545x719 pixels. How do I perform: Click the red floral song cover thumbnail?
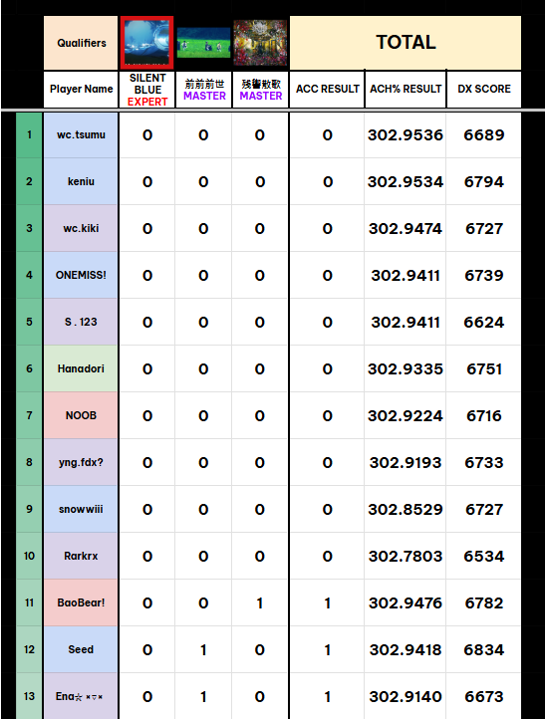tap(260, 43)
